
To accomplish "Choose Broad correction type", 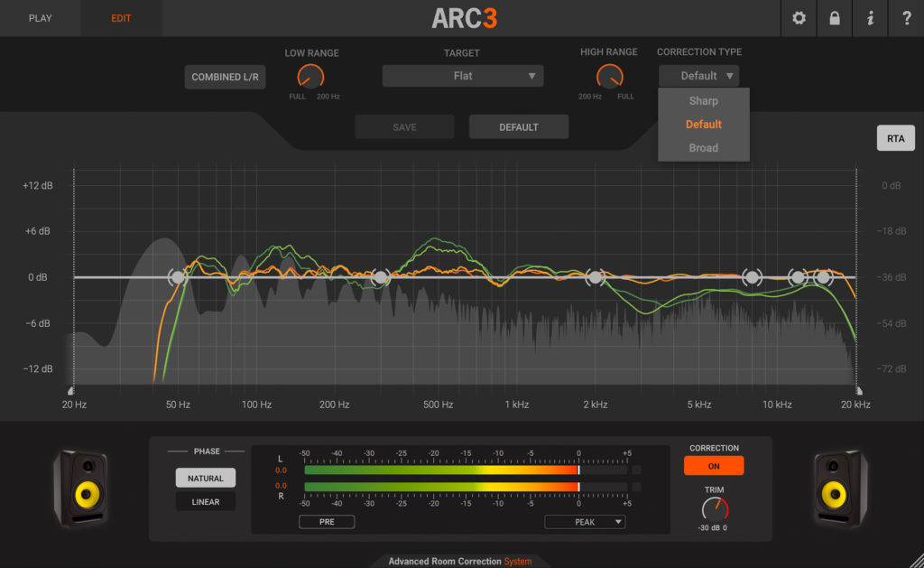I will 704,148.
